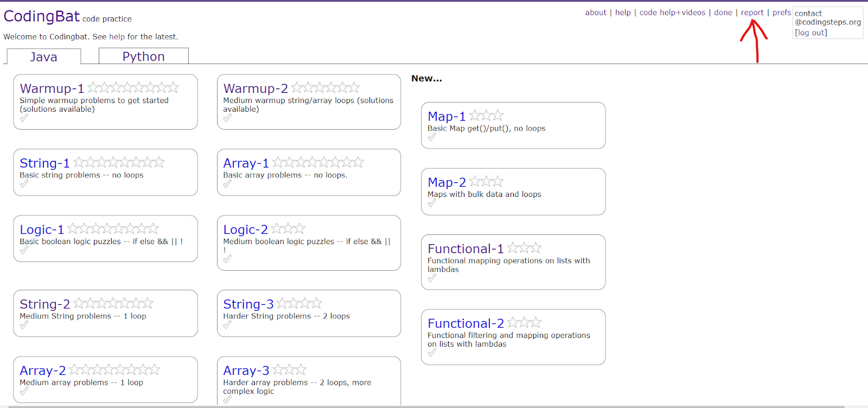868x408 pixels.
Task: Click the checkmark icon in String-1 card
Action: click(24, 184)
